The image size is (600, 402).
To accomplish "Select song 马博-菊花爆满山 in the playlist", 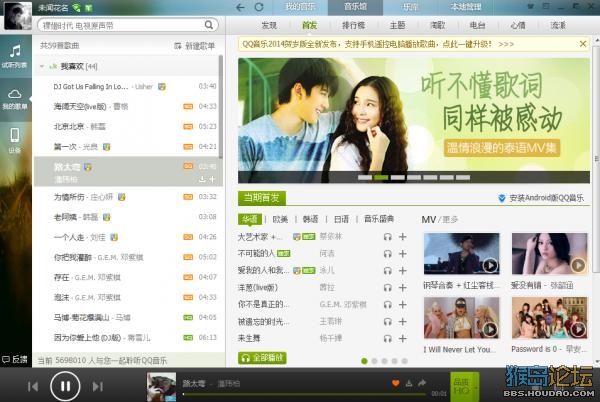I will pos(127,317).
